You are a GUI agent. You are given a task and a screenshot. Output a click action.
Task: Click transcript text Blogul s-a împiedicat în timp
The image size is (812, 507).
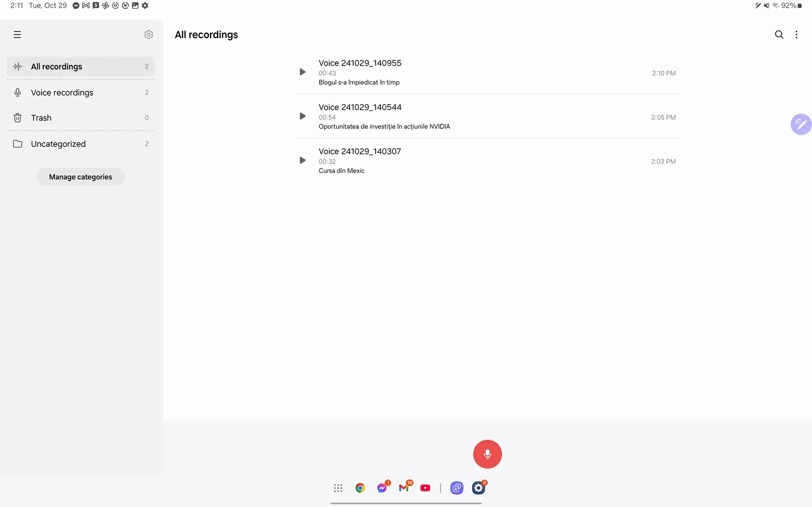coord(359,82)
